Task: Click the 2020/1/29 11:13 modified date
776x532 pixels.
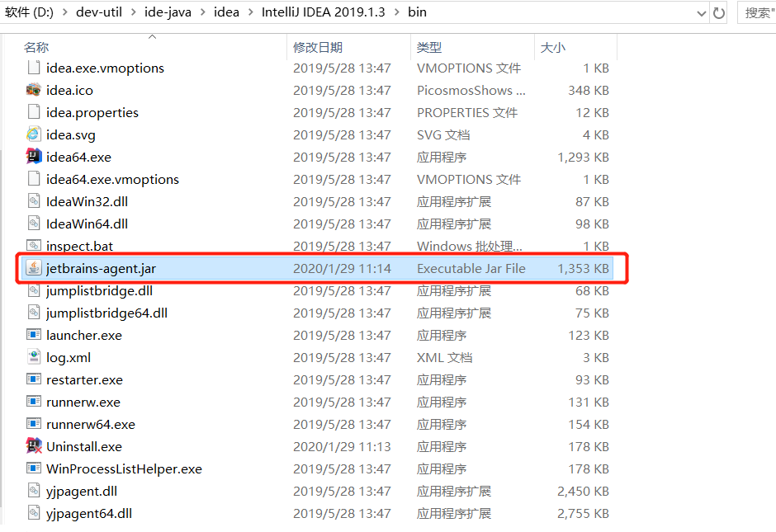Action: pyautogui.click(x=342, y=446)
